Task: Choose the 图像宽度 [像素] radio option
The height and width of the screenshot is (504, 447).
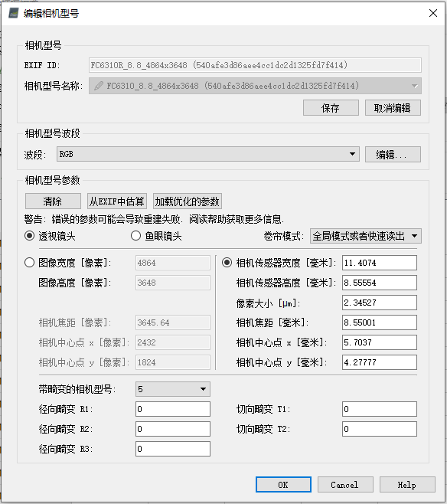Action: (x=30, y=263)
